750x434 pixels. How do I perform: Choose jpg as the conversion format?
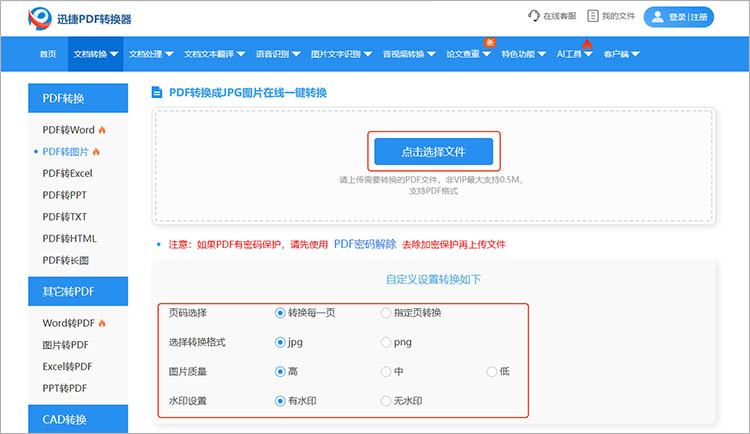280,342
